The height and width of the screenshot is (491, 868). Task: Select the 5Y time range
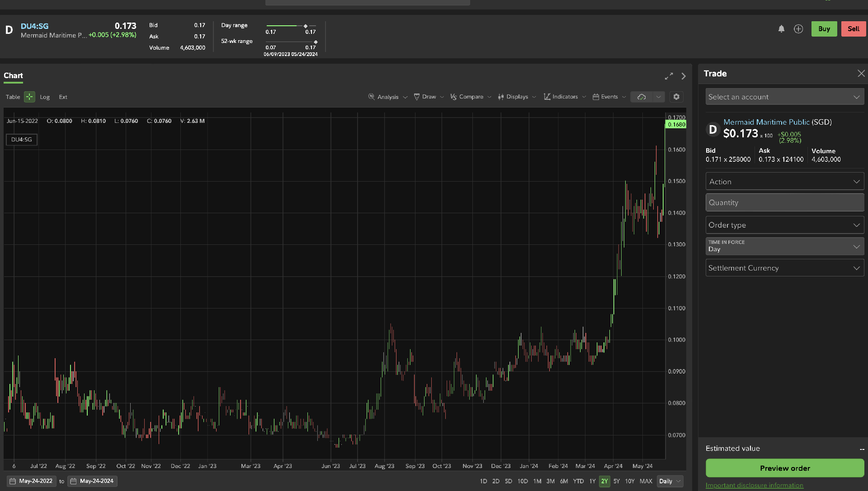tap(616, 481)
